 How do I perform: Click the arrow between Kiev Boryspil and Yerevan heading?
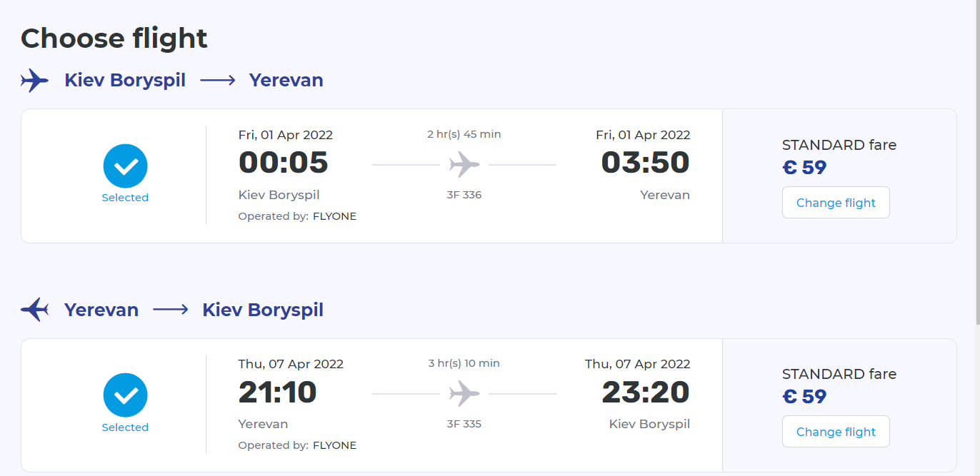pos(218,81)
